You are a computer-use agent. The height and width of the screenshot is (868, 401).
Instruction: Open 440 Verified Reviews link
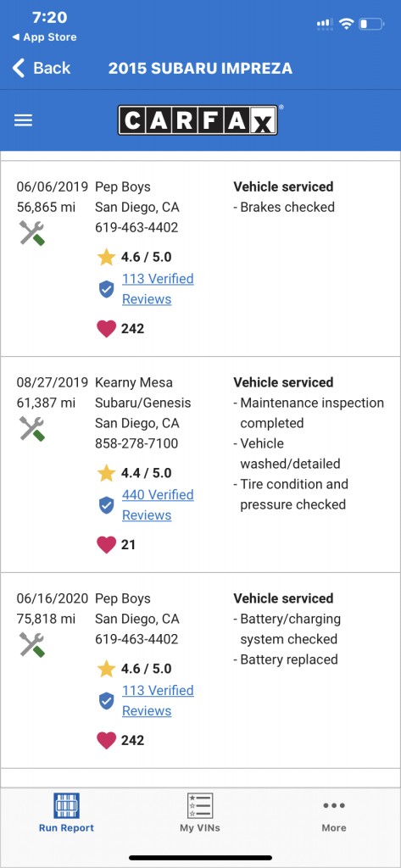[x=158, y=505]
